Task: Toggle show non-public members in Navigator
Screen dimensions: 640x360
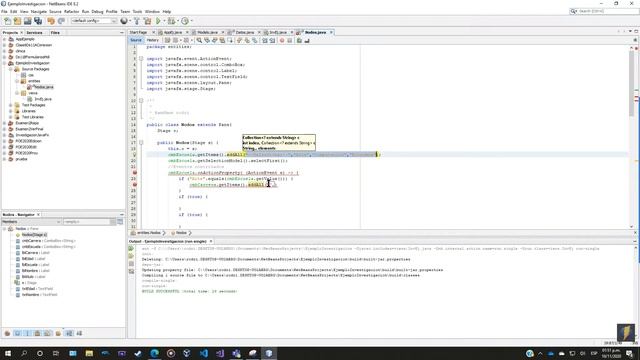Action: coord(38,333)
